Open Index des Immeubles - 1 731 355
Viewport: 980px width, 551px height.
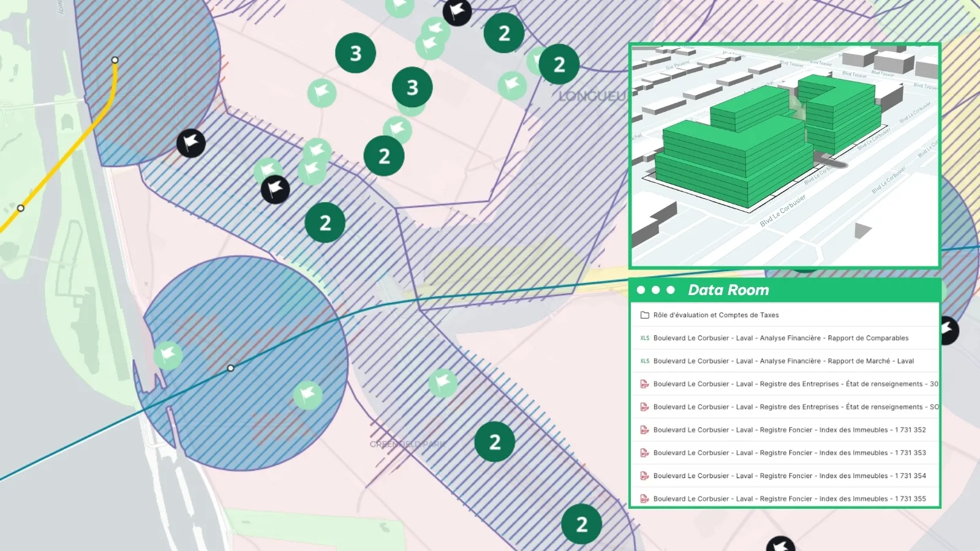790,499
